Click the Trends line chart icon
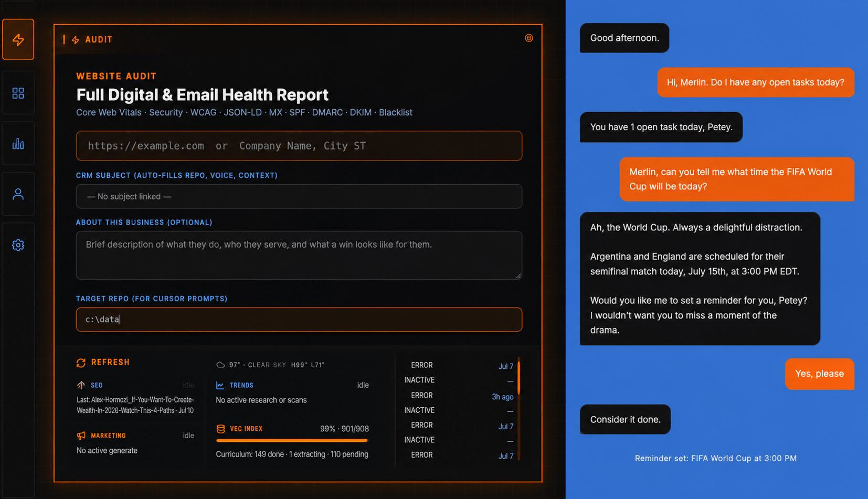Image resolution: width=868 pixels, height=499 pixels. 220,385
